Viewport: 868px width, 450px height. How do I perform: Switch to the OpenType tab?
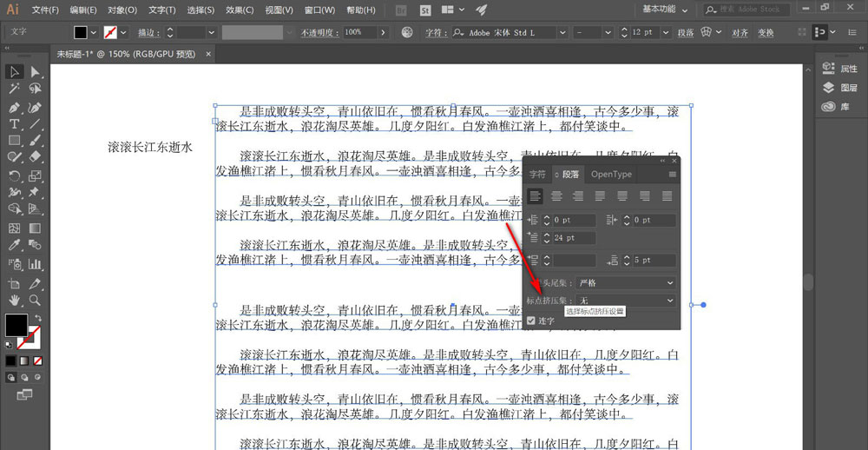[612, 175]
